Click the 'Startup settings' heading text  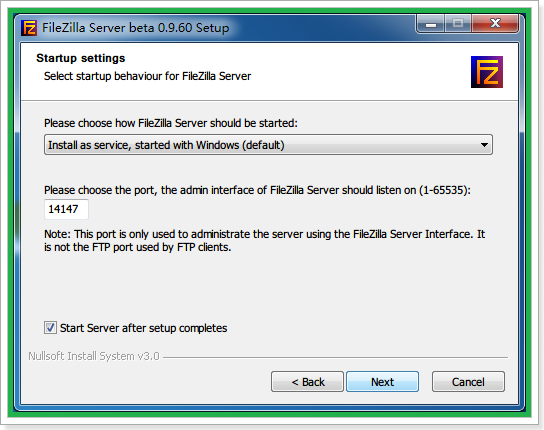80,58
